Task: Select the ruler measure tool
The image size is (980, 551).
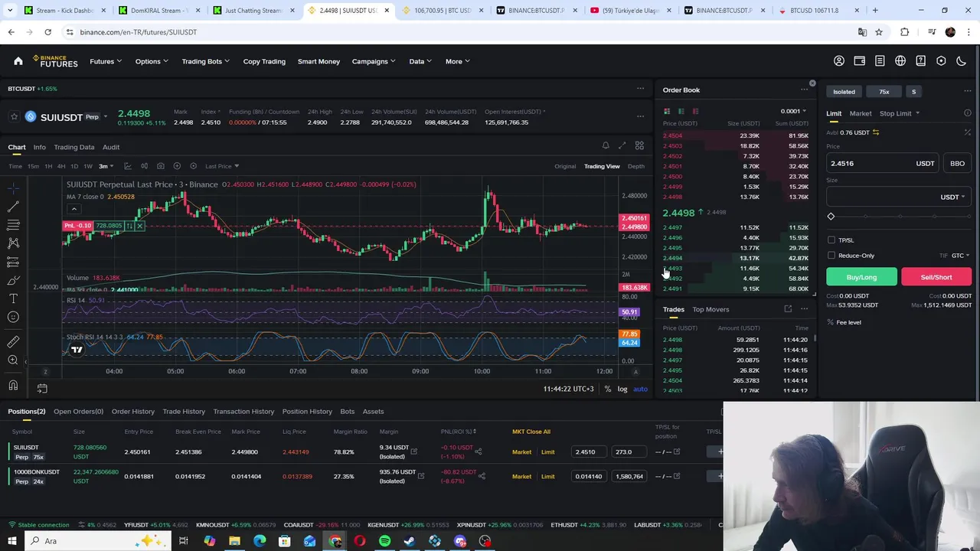Action: pyautogui.click(x=13, y=341)
